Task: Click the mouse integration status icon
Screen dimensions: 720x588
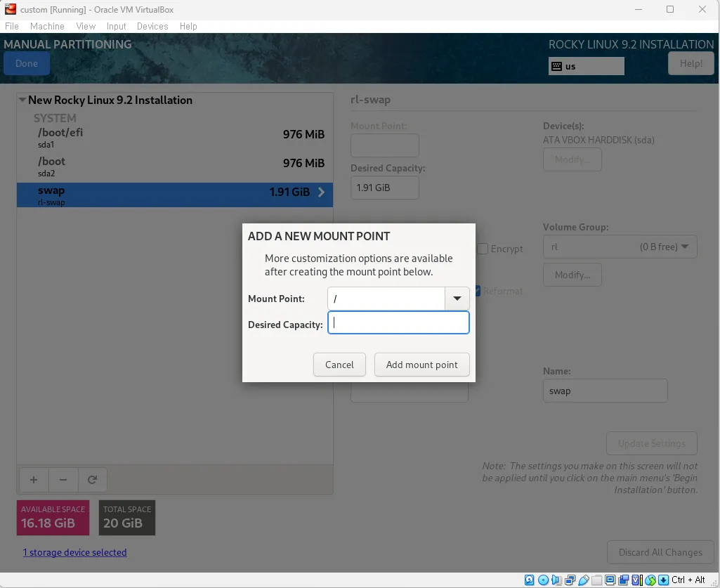Action: click(x=650, y=580)
